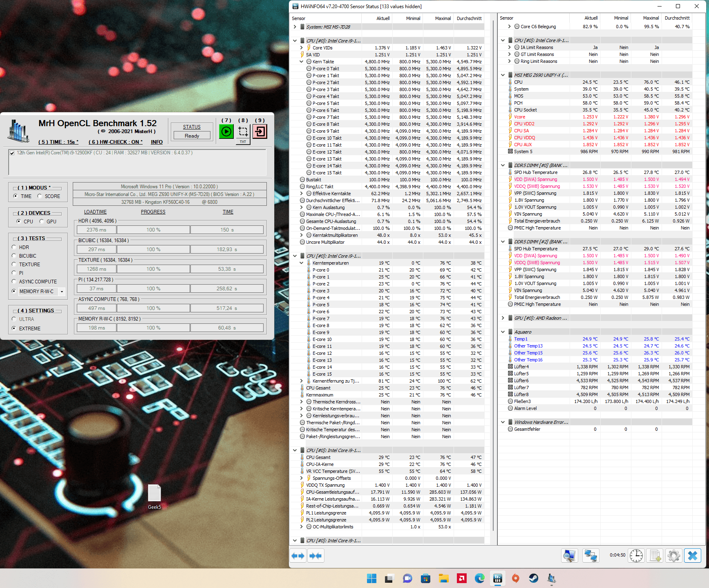Open Microsoft Store from the taskbar
This screenshot has height=588, width=709.
(425, 578)
